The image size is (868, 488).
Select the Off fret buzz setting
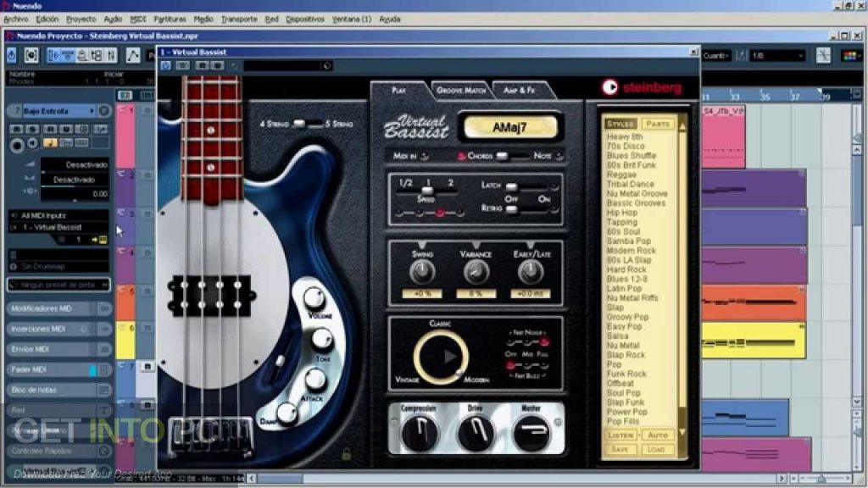coord(510,366)
